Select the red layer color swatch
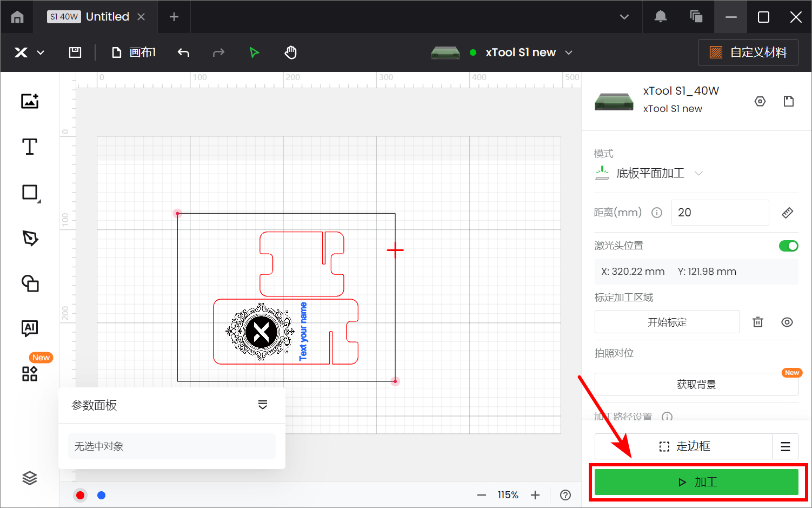This screenshot has height=508, width=812. click(81, 495)
